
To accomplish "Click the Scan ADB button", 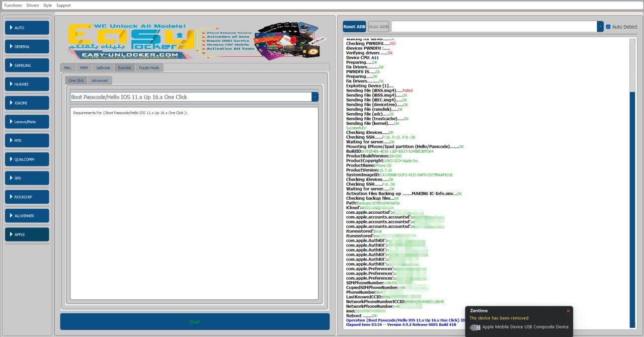I will pos(378,27).
